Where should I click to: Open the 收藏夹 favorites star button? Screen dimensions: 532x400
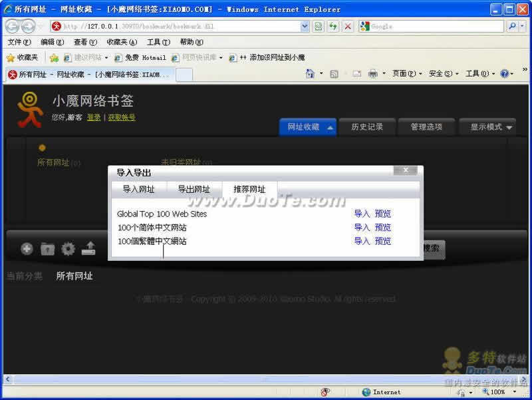coord(23,58)
